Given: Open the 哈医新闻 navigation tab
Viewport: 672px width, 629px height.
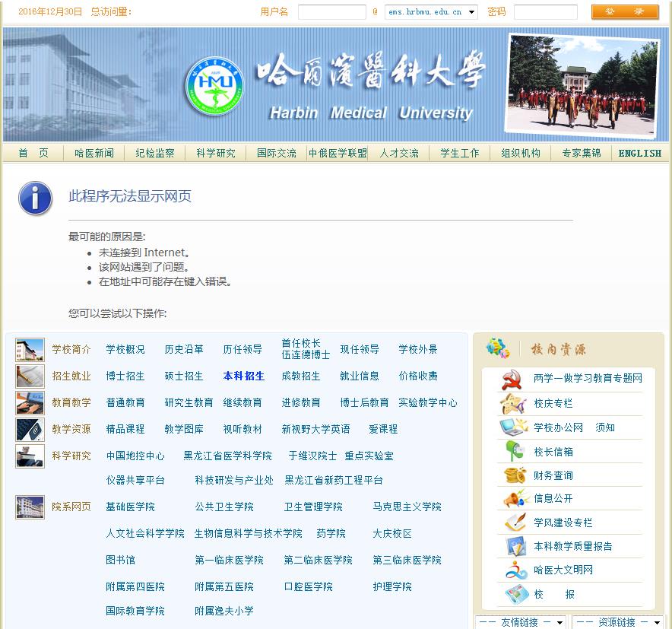Looking at the screenshot, I should click(x=94, y=153).
